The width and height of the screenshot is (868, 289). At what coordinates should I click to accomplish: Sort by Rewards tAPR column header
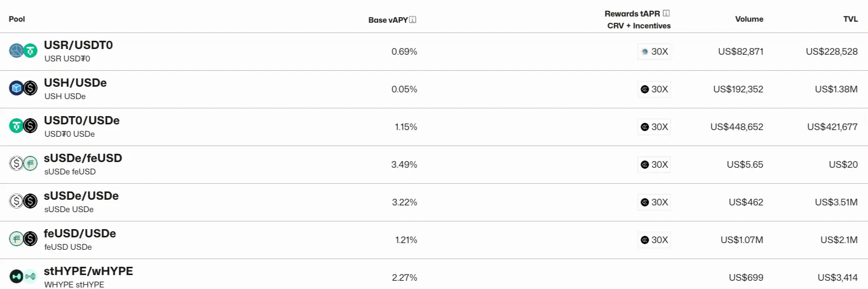(632, 13)
